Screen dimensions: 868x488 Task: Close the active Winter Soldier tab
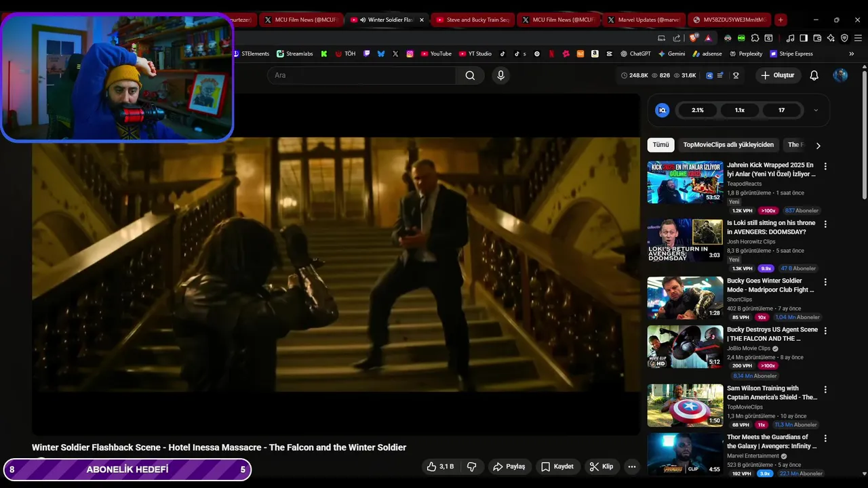point(422,20)
